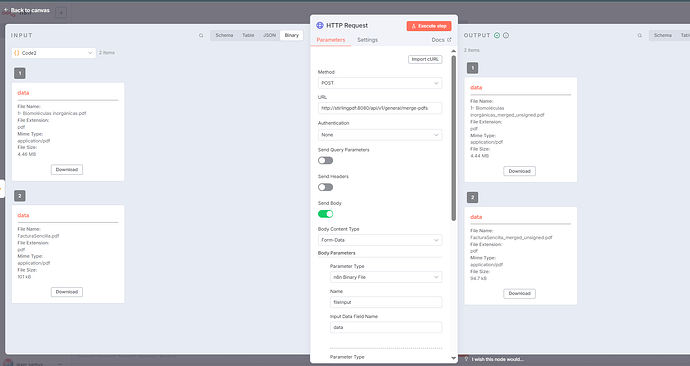The width and height of the screenshot is (690, 366).
Task: Click the Input Data Field Name field
Action: [x=386, y=327]
